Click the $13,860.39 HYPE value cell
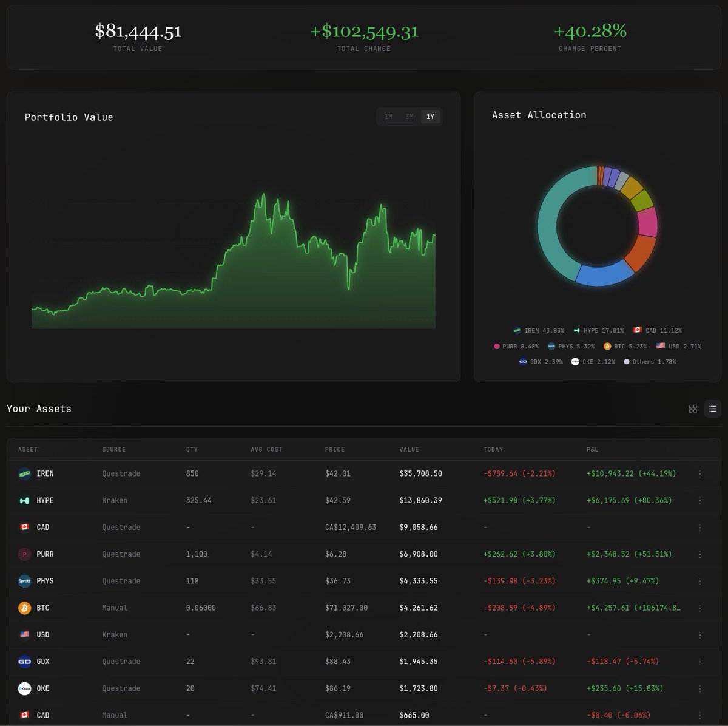The width and height of the screenshot is (728, 726). point(420,501)
